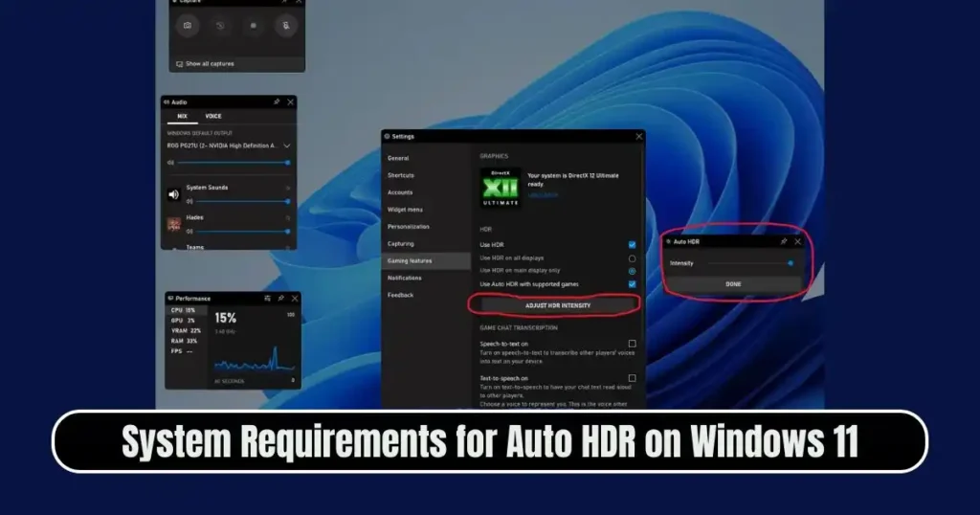The height and width of the screenshot is (515, 980).
Task: Switch to the VOICE tab in Audio
Action: (213, 116)
